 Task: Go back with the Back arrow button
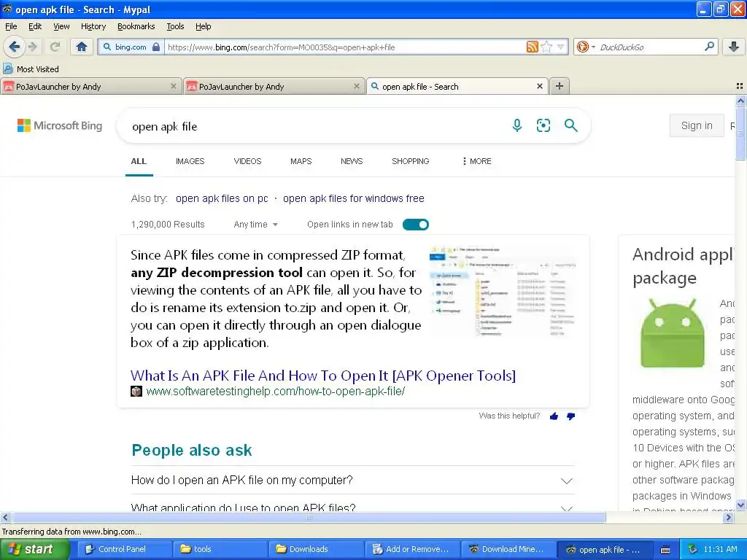(x=14, y=47)
